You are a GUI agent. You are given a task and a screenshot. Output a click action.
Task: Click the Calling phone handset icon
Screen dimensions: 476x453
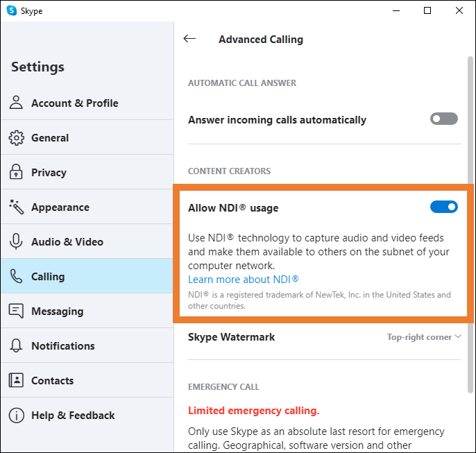pyautogui.click(x=16, y=276)
